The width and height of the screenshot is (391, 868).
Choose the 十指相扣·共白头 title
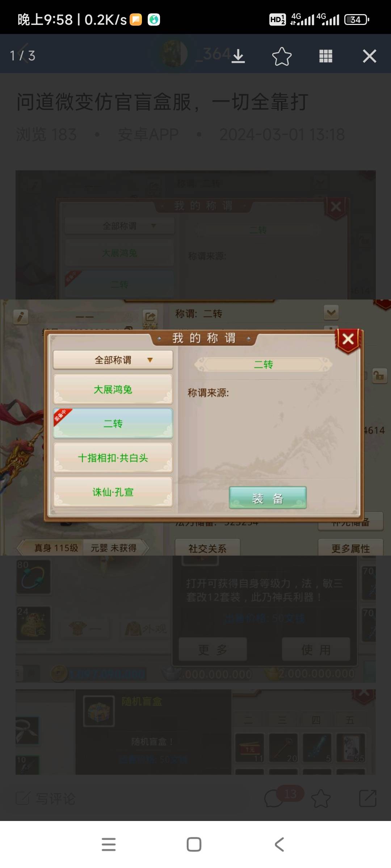113,458
